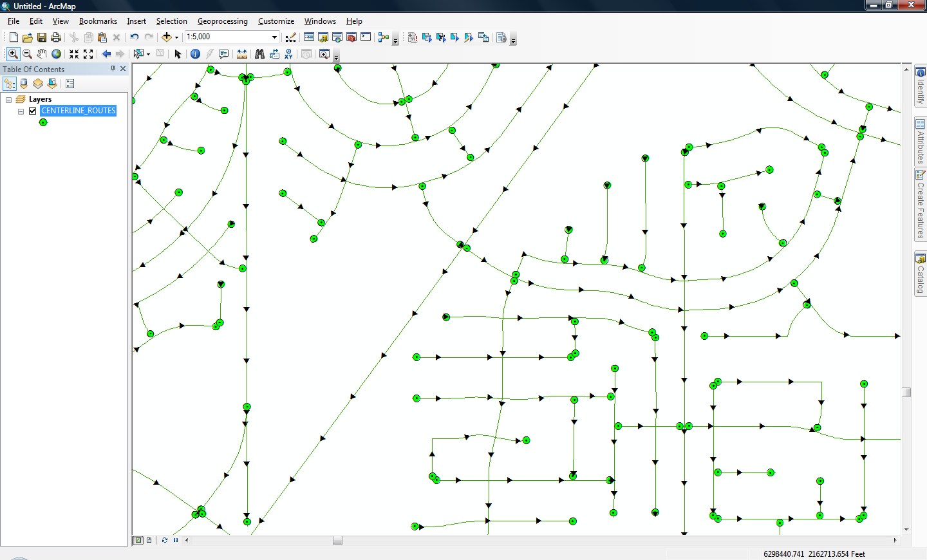This screenshot has height=560, width=927.
Task: Launch the ModelBuilder window icon
Action: [x=384, y=37]
